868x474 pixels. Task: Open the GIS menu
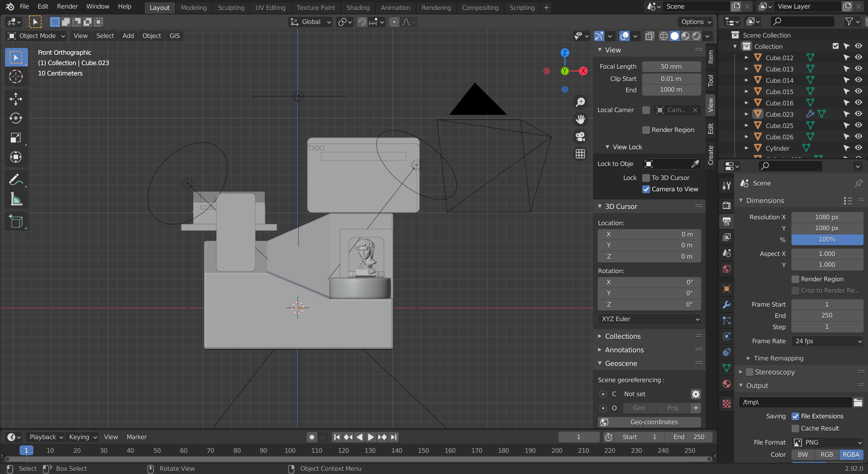pos(175,36)
